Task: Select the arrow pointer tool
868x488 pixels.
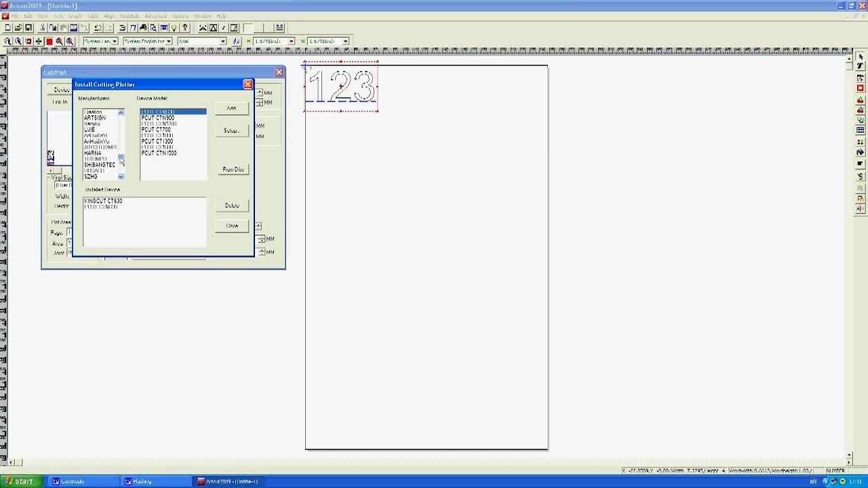Action: 861,57
